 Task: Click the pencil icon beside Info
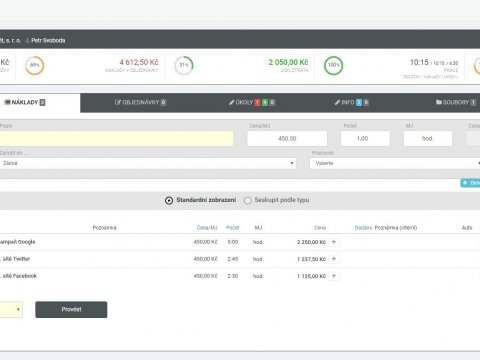pyautogui.click(x=337, y=102)
